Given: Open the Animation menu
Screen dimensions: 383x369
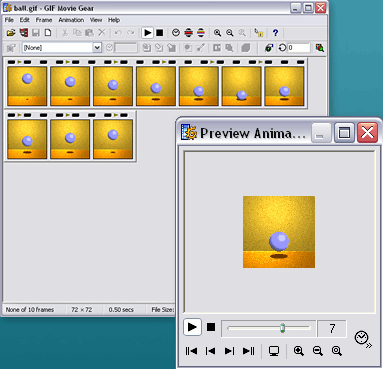Looking at the screenshot, I should click(71, 20).
